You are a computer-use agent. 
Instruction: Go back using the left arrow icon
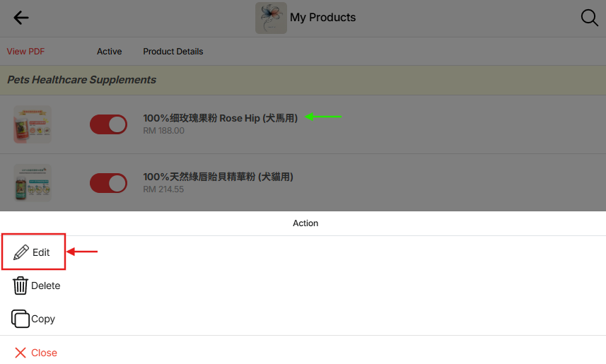coord(21,18)
